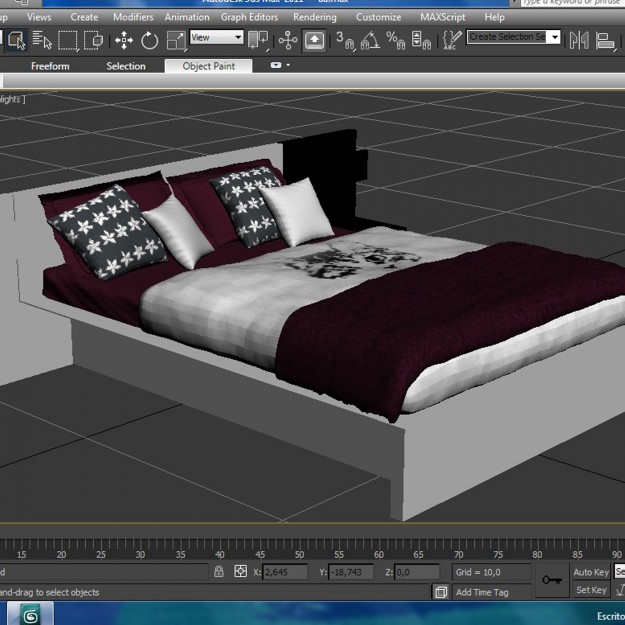The width and height of the screenshot is (625, 625).
Task: Click the ribbon minimize toggle icon
Action: point(276,65)
